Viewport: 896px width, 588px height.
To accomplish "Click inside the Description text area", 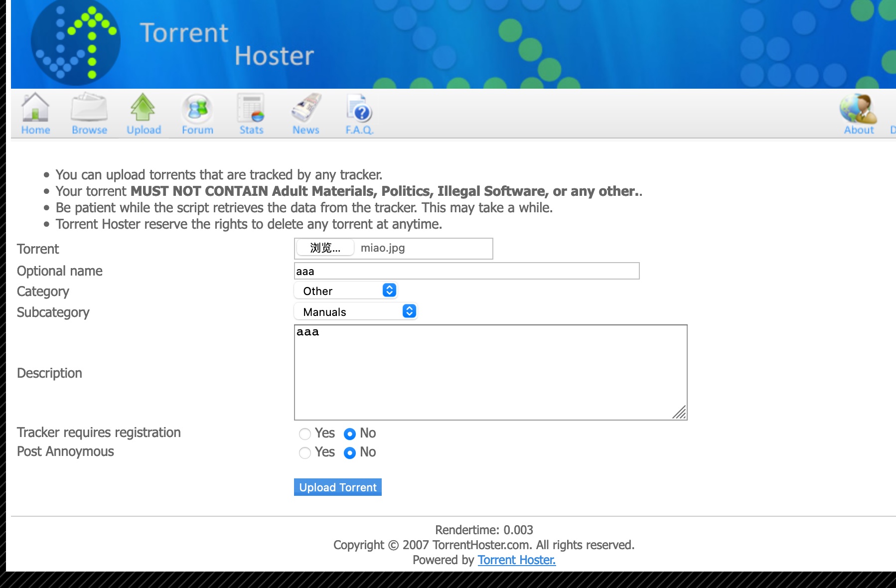I will click(490, 372).
